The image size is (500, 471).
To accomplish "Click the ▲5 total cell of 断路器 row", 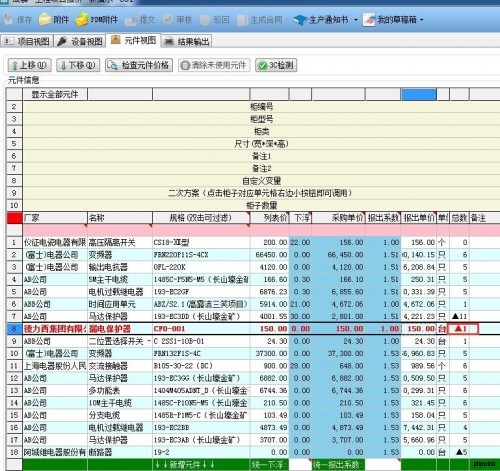I will click(x=459, y=452).
